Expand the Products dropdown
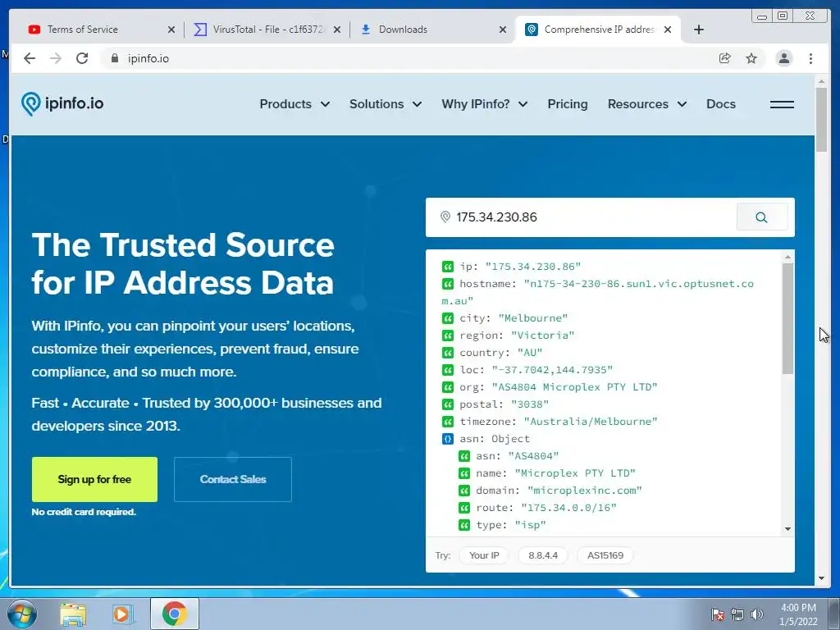Screen dimensions: 840x630 tap(294, 104)
